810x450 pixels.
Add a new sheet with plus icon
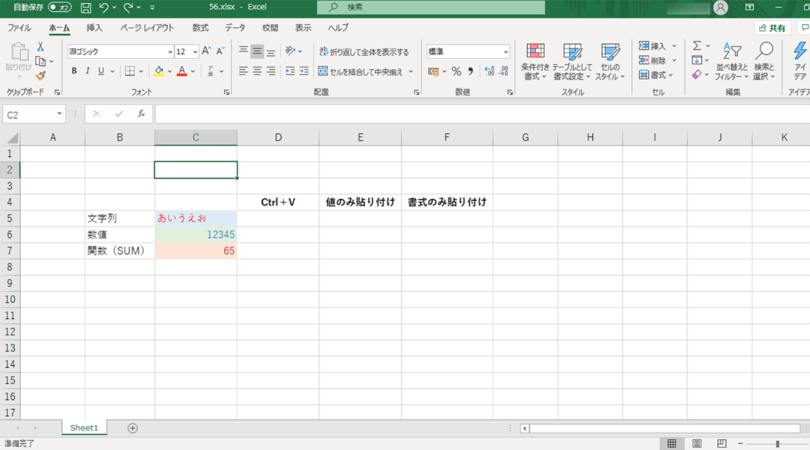(x=132, y=428)
